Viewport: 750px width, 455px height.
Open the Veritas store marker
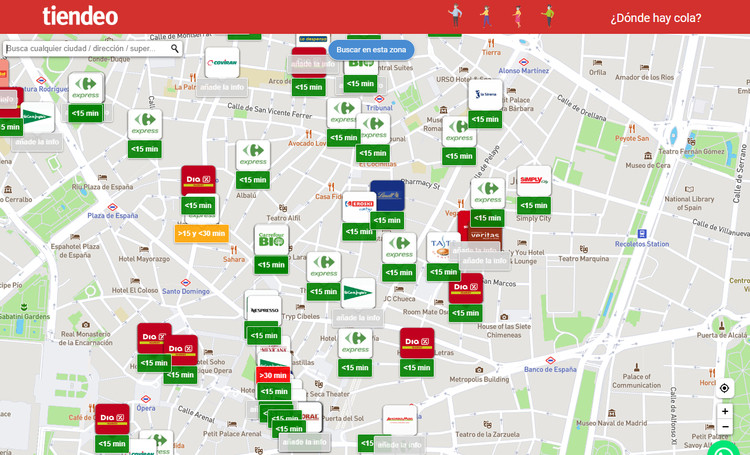(485, 234)
